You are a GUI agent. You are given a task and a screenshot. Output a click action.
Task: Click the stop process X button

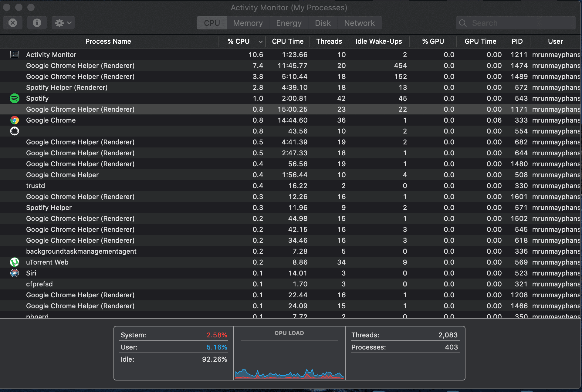click(13, 23)
